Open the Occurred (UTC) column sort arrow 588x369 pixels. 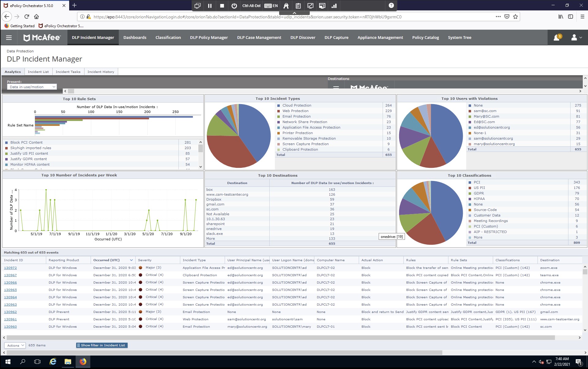[131, 260]
